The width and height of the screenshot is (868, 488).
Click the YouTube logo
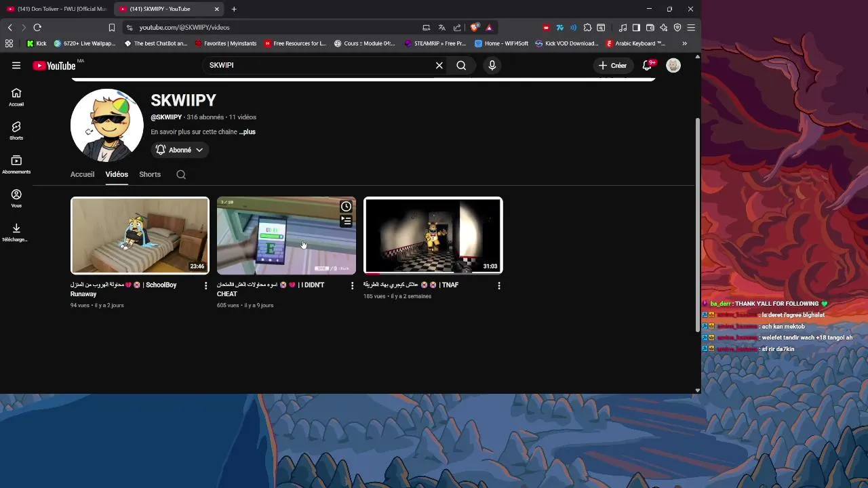[x=54, y=66]
